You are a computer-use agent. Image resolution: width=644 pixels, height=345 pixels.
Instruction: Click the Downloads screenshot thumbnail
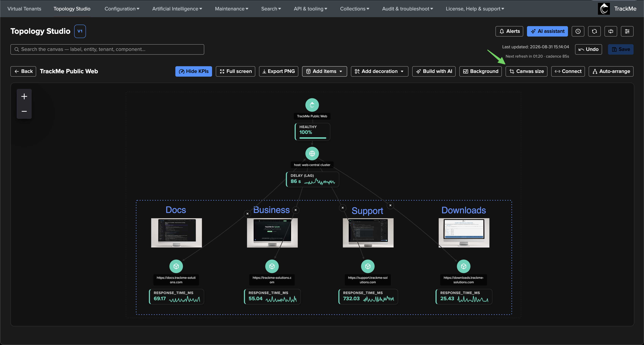point(464,233)
